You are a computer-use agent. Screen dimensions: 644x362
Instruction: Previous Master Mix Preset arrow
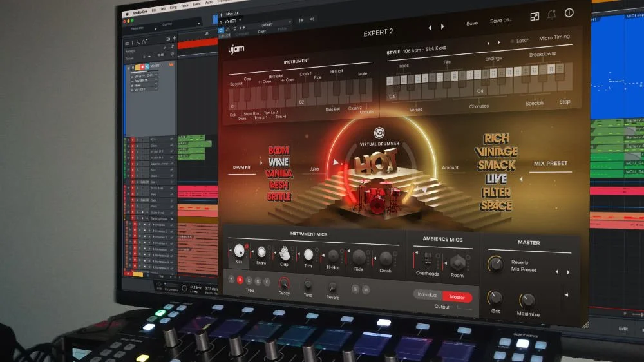coord(557,272)
